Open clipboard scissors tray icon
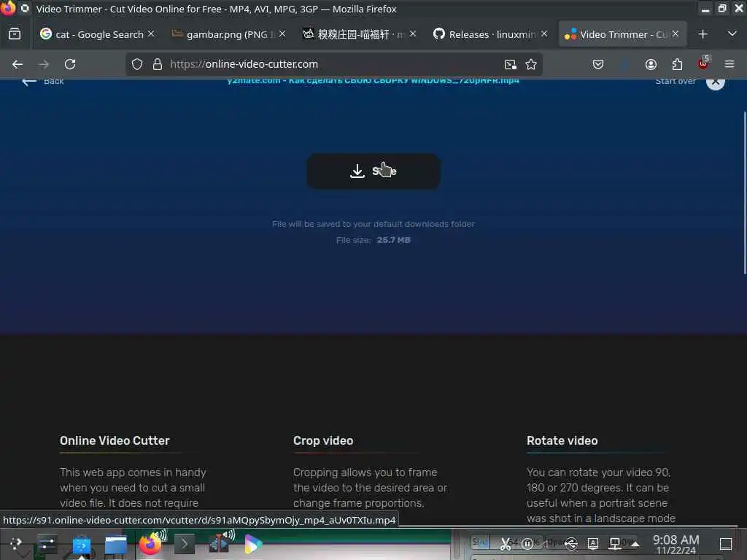 505,543
